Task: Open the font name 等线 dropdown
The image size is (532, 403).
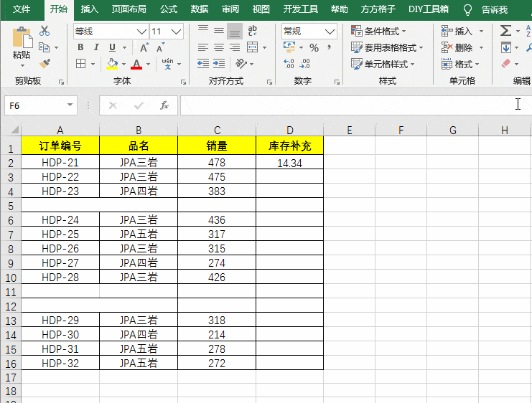Action: point(142,32)
